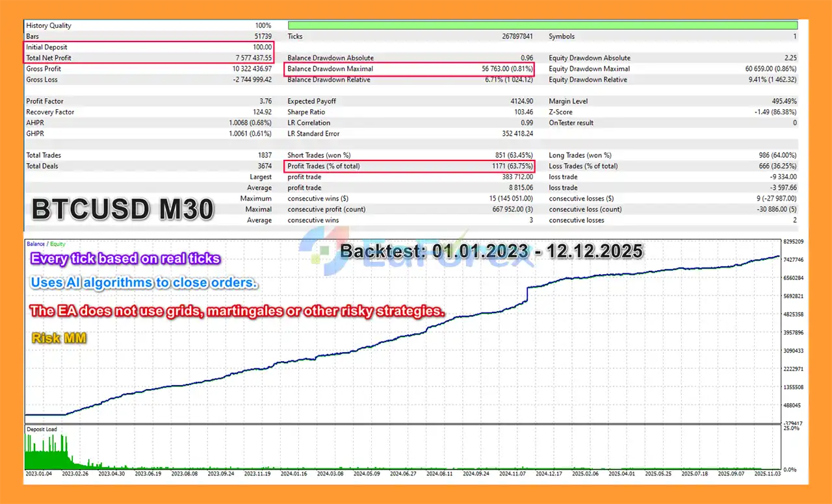Viewport: 832px width, 504px height.
Task: Click the Profit Factor row label
Action: (44, 101)
